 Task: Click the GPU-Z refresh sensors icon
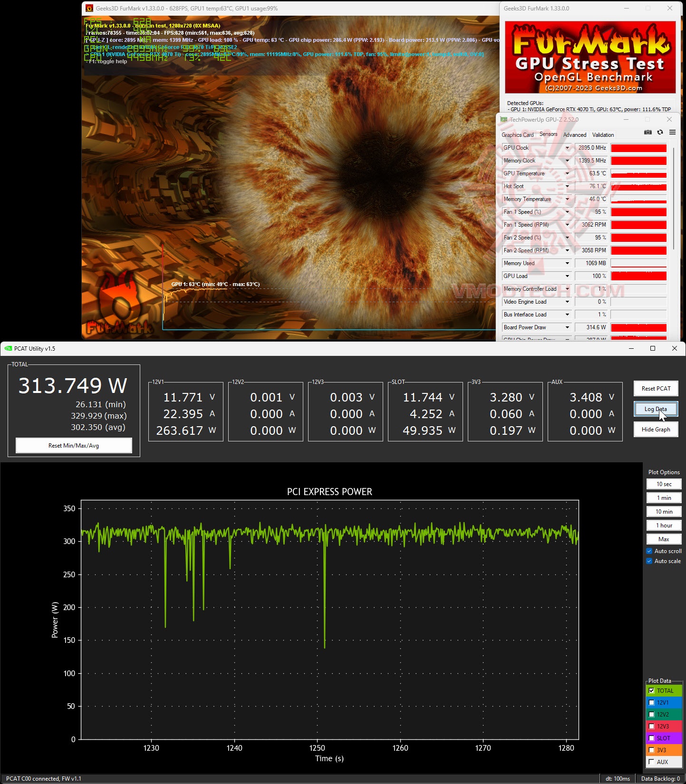click(660, 133)
